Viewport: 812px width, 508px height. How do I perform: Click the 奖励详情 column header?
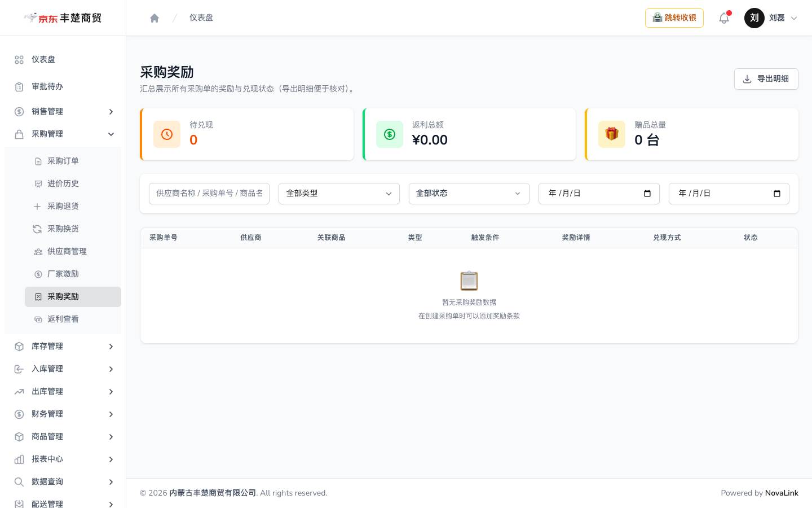coord(576,238)
